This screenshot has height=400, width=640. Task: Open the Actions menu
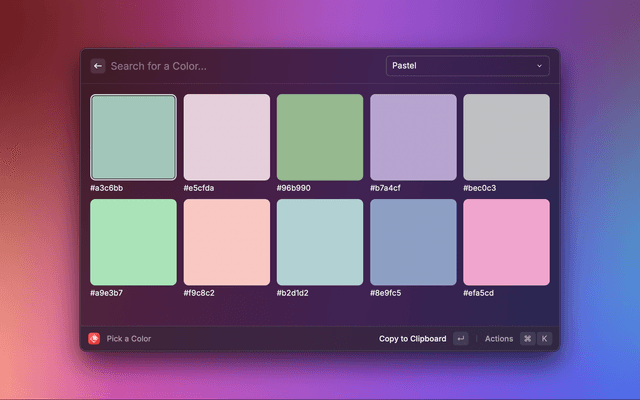coord(498,339)
